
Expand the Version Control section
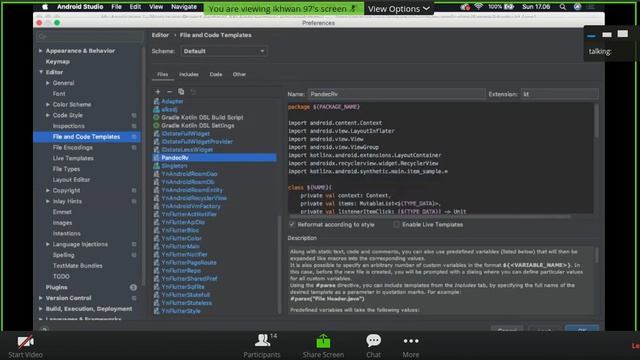click(40, 298)
